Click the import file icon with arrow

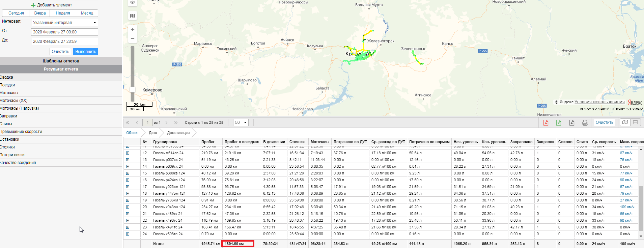pyautogui.click(x=572, y=122)
